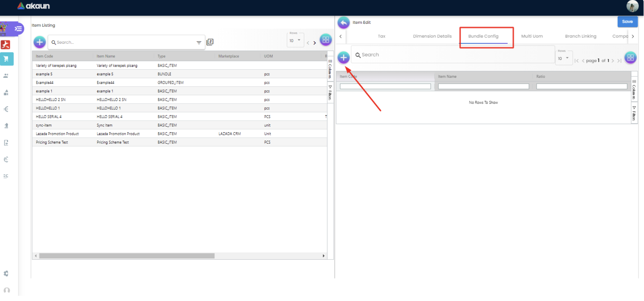Image resolution: width=644 pixels, height=301 pixels.
Task: Expand the purple sidebar menu toggle
Action: [x=18, y=28]
